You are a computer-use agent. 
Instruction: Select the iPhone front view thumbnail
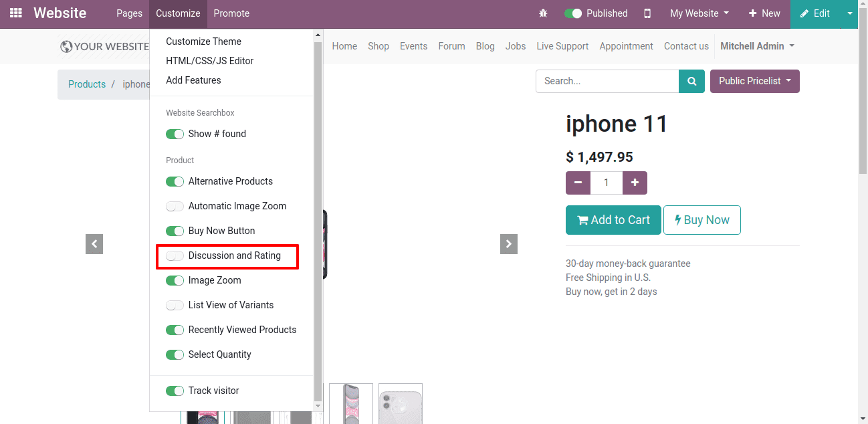tap(351, 404)
